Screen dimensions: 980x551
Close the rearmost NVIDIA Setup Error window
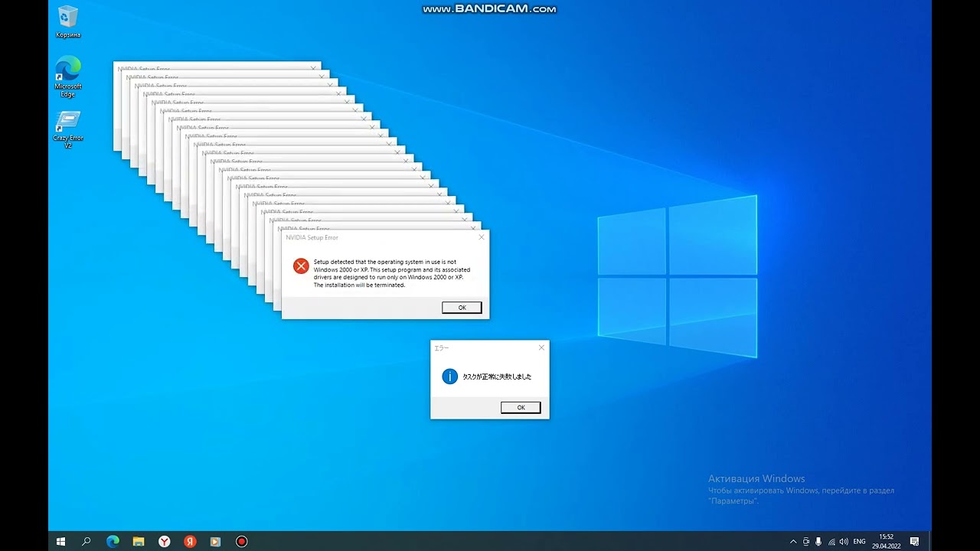coord(313,68)
